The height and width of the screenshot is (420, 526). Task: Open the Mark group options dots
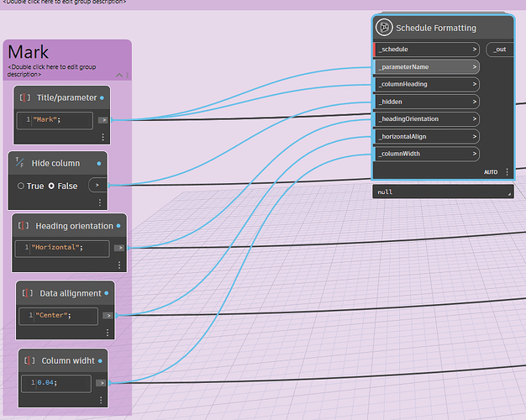[x=128, y=75]
